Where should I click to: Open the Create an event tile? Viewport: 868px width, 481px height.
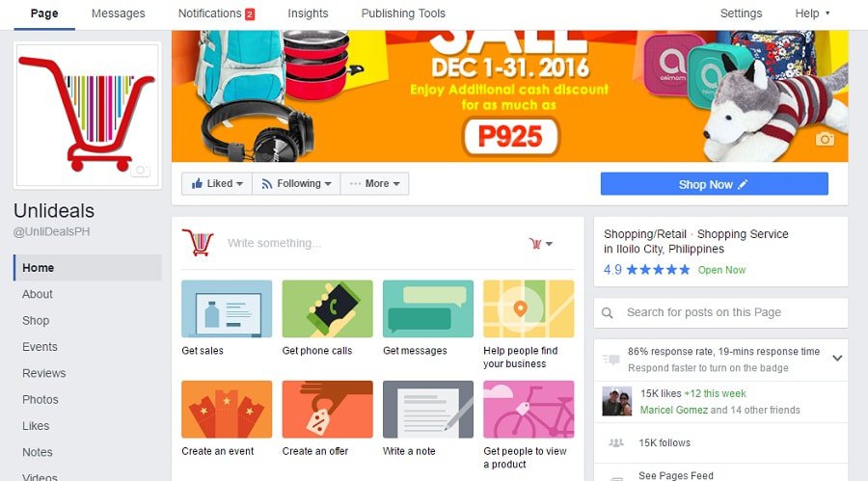click(227, 419)
